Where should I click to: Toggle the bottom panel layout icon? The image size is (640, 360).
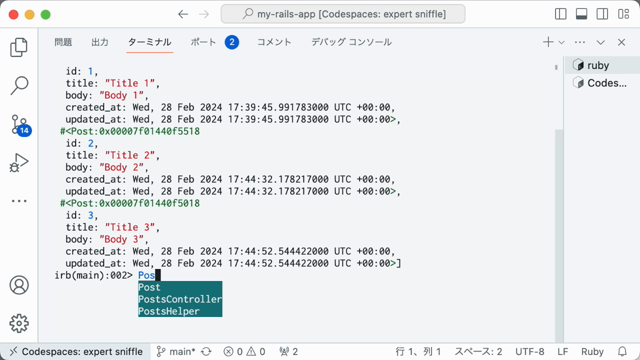[x=581, y=14]
